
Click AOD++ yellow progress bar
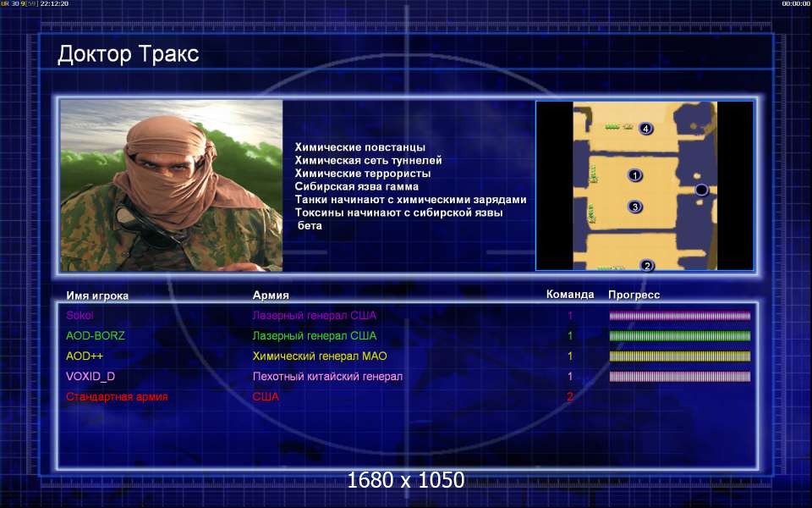[x=679, y=356]
